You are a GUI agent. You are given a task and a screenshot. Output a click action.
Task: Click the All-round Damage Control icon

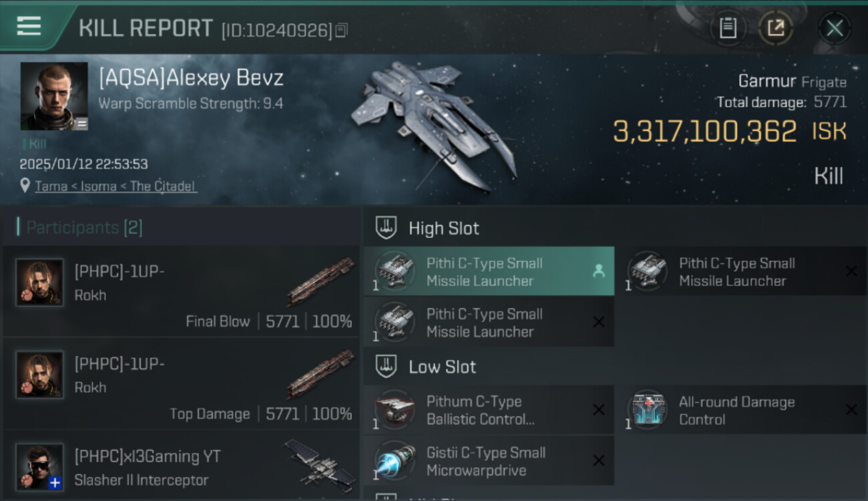pos(647,409)
